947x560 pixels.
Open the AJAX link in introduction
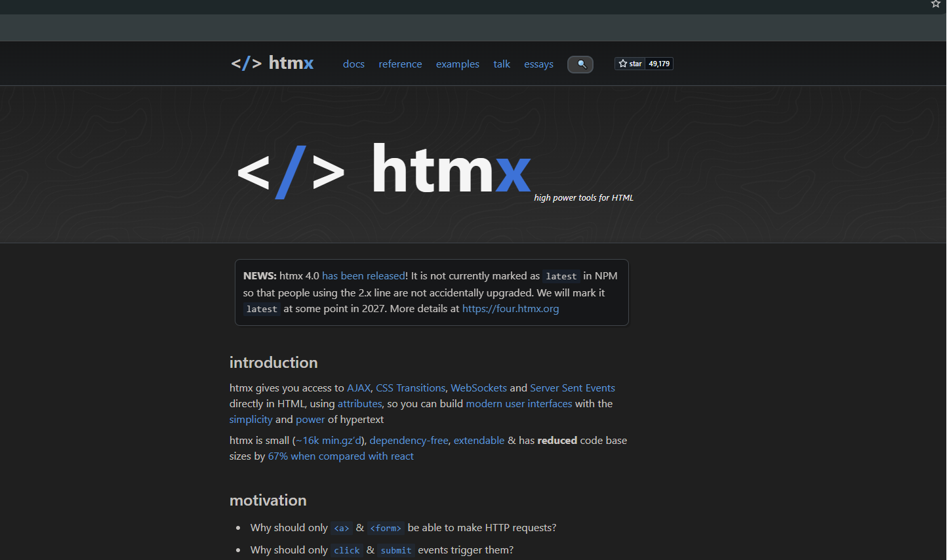[359, 388]
